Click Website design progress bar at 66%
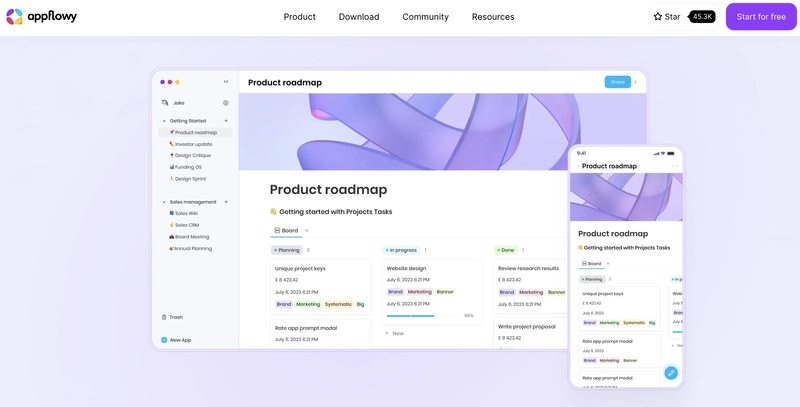The image size is (800, 407). point(423,316)
